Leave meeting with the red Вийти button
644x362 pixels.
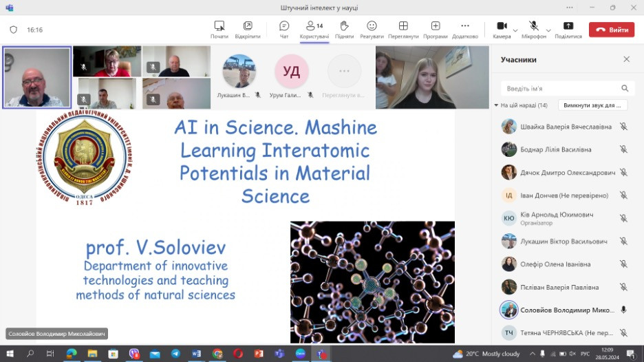pyautogui.click(x=612, y=30)
